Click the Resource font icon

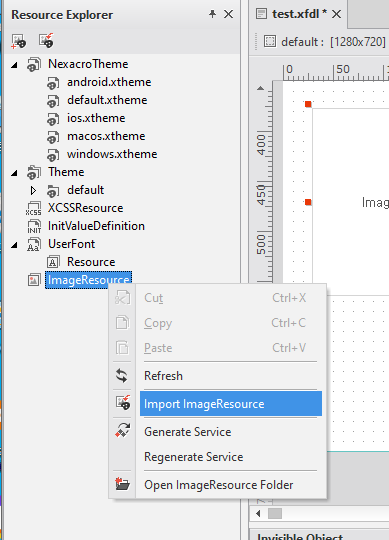pyautogui.click(x=53, y=262)
